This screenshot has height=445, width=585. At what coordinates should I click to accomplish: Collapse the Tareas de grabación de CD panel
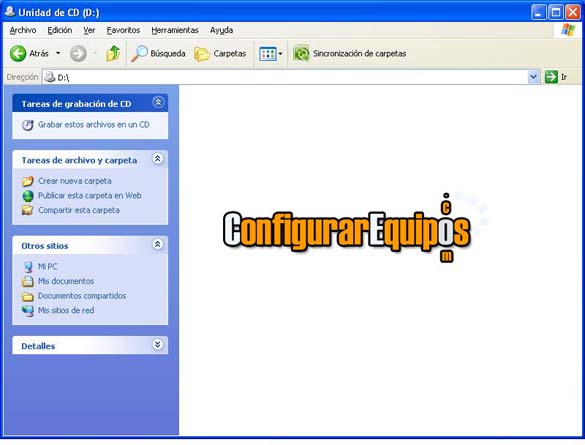(x=158, y=103)
